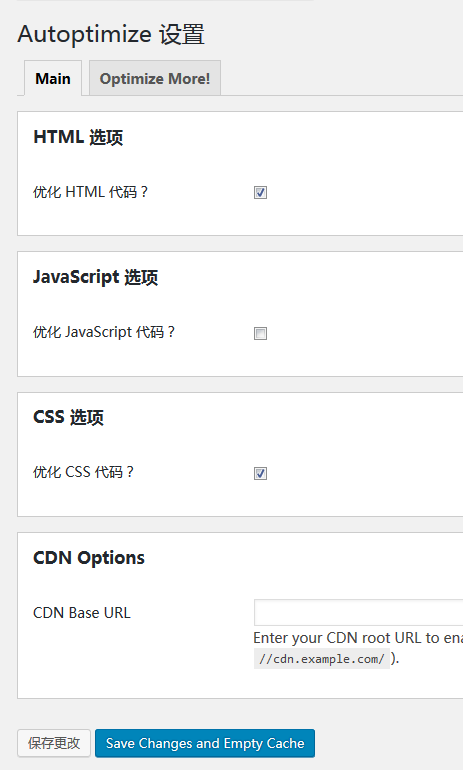The height and width of the screenshot is (770, 463).
Task: Click the 优化 JavaScript 代码 label
Action: (x=104, y=332)
